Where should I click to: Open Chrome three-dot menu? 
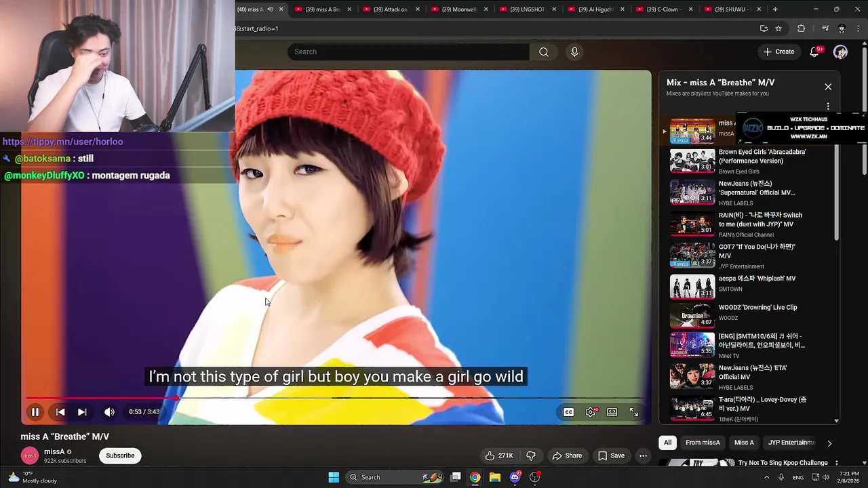[x=859, y=28]
